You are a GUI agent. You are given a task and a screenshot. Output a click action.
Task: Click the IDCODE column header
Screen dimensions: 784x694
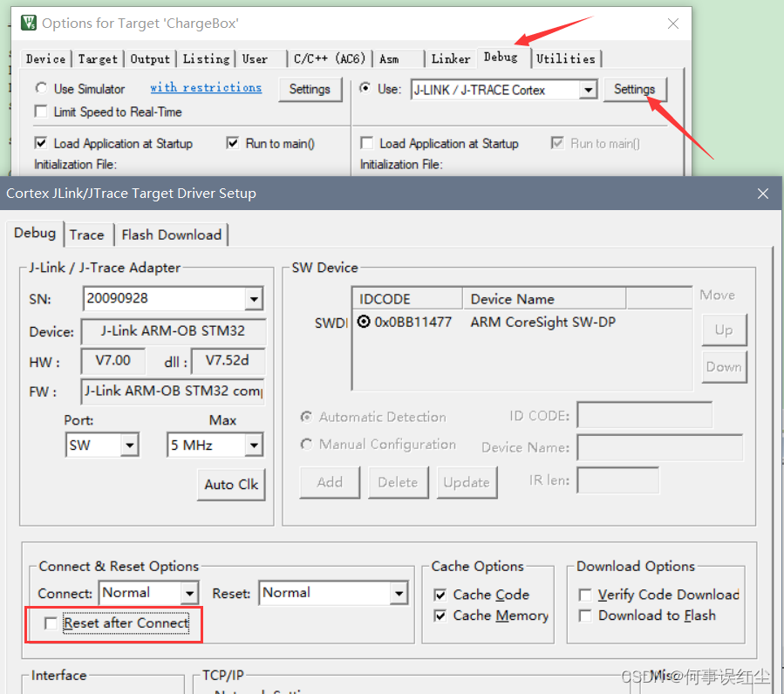pyautogui.click(x=407, y=298)
